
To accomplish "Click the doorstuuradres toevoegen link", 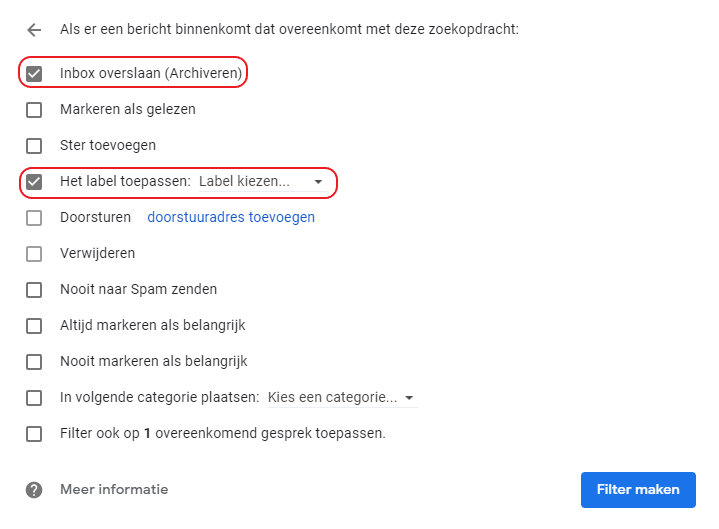I will coord(231,218).
